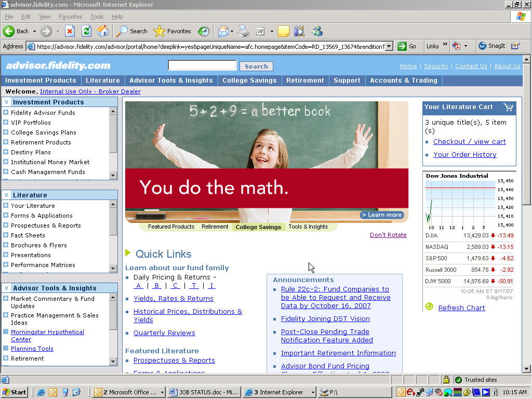This screenshot has width=532, height=399.
Task: Launch Internet Explorer from the Quick Launch bar
Action: [x=41, y=392]
